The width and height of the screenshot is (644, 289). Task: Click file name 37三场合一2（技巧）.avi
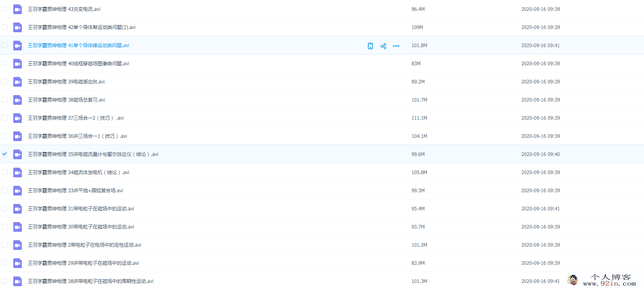pos(75,118)
